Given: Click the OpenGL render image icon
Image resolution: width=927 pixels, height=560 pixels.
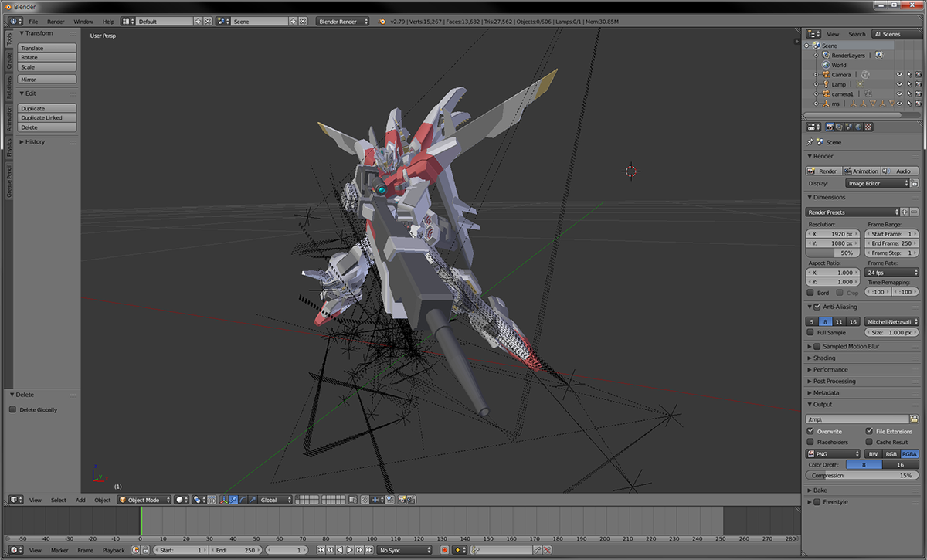Looking at the screenshot, I should pos(402,500).
